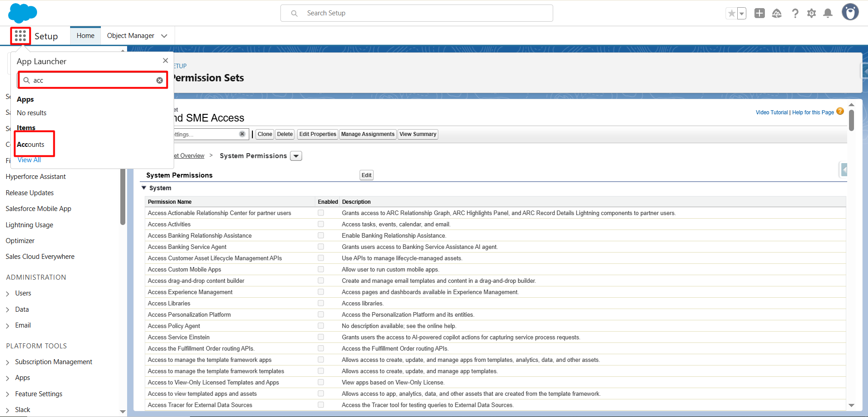This screenshot has width=868, height=417.
Task: Open the App Launcher grid icon
Action: point(20,36)
